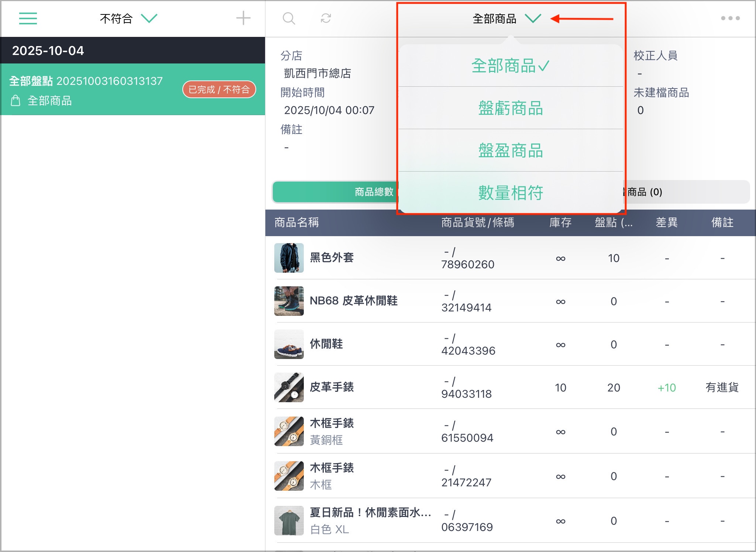Choose 全部商品 in the filter popup
This screenshot has height=552, width=756.
point(511,66)
